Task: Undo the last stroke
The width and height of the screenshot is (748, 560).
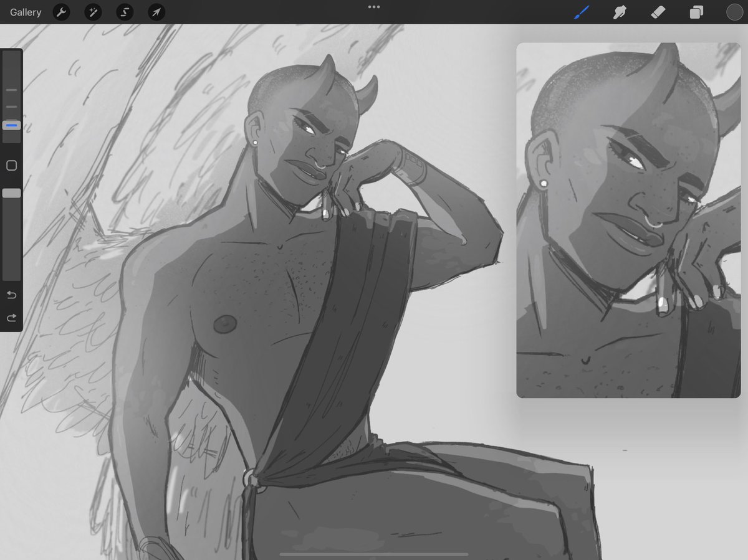Action: 11,295
